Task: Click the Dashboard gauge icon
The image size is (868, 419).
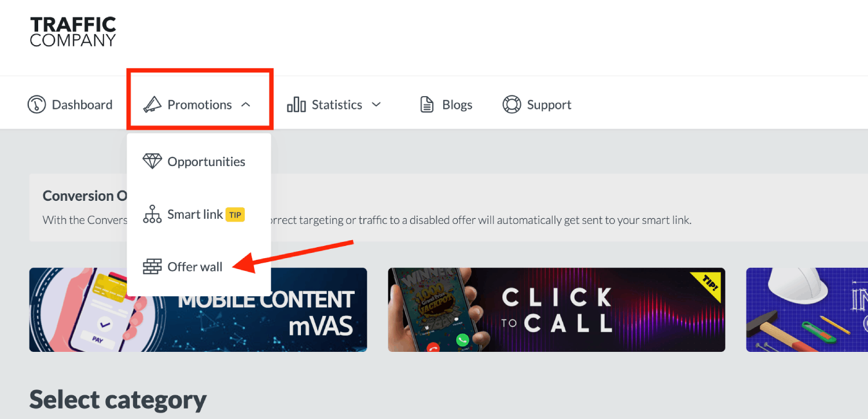Action: click(x=36, y=105)
